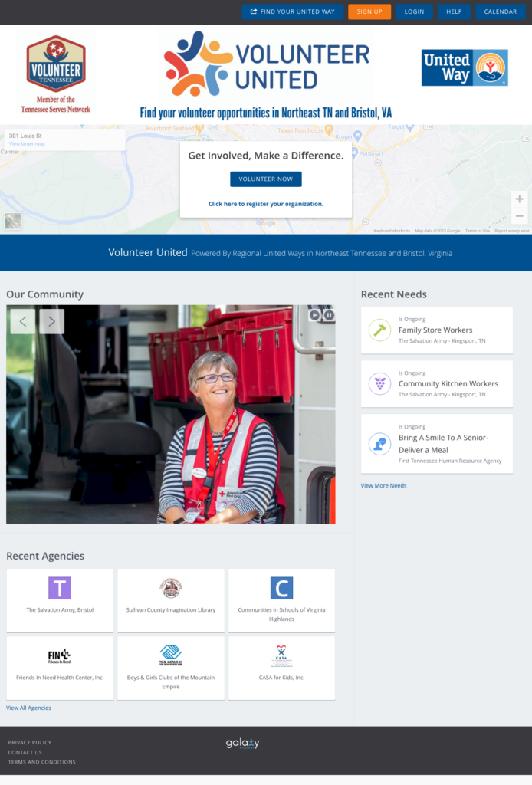The width and height of the screenshot is (532, 785).
Task: Open Friends In Need Health Center name
Action: 60,678
